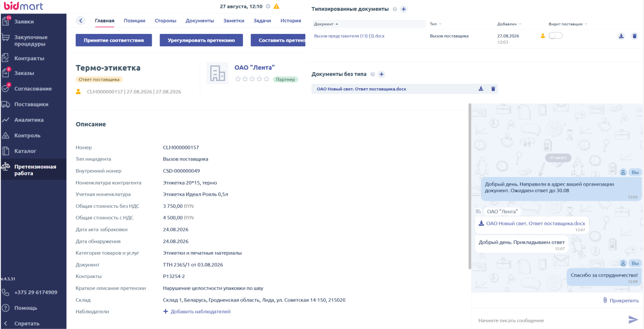Click the Каталог book icon
Image resolution: width=644 pixels, height=329 pixels.
tap(6, 151)
